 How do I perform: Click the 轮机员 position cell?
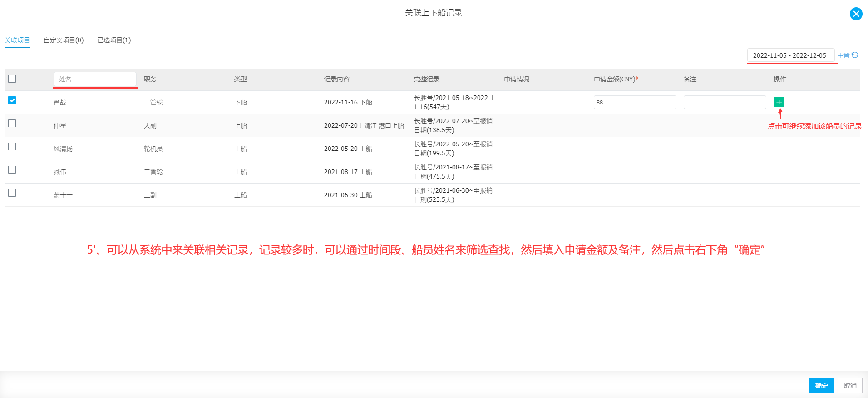pos(153,149)
